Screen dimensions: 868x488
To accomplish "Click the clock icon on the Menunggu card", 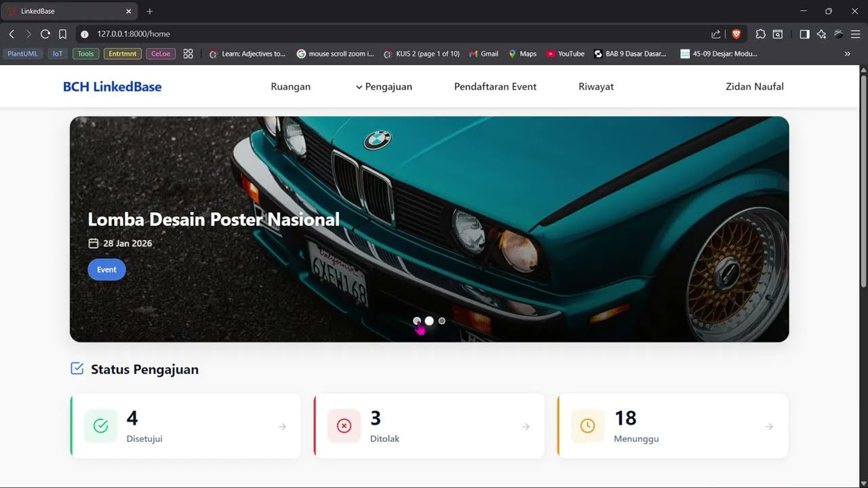I will point(587,426).
